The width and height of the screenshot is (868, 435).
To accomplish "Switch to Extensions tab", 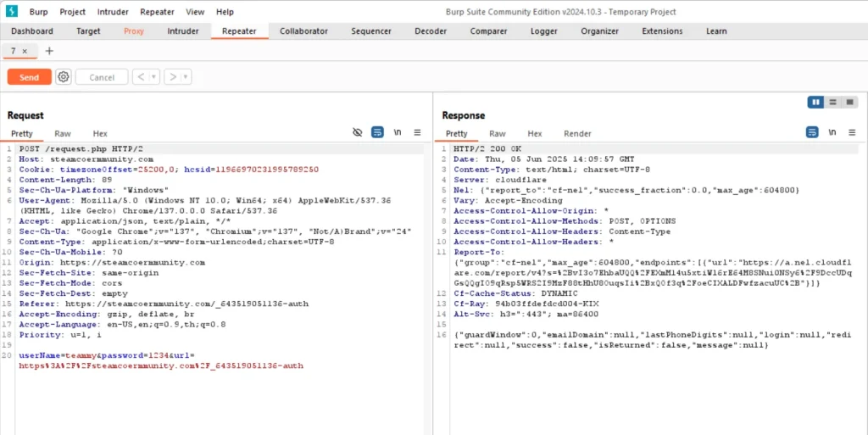I will point(663,31).
